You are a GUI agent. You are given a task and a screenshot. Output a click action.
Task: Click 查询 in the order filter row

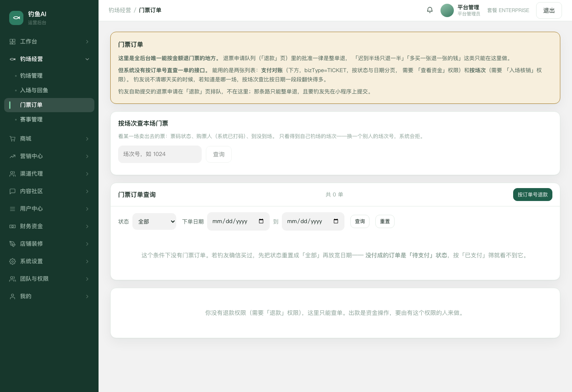[x=360, y=221]
